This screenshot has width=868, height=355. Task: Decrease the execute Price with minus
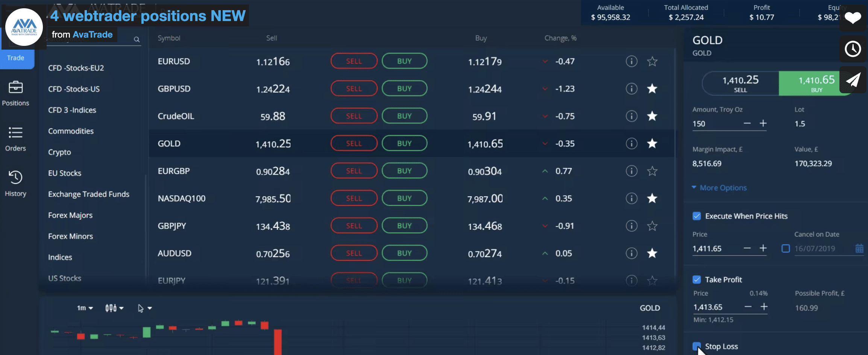pos(747,249)
